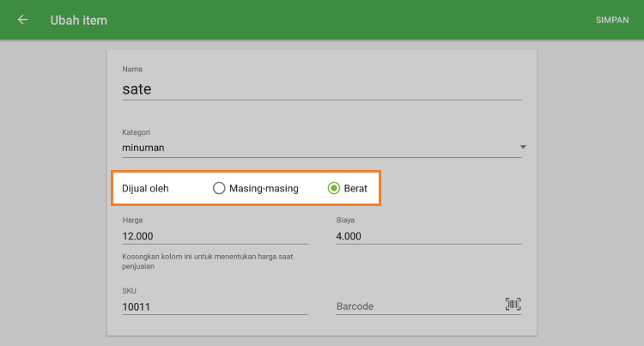Click the Dijual oleh label

coord(145,188)
